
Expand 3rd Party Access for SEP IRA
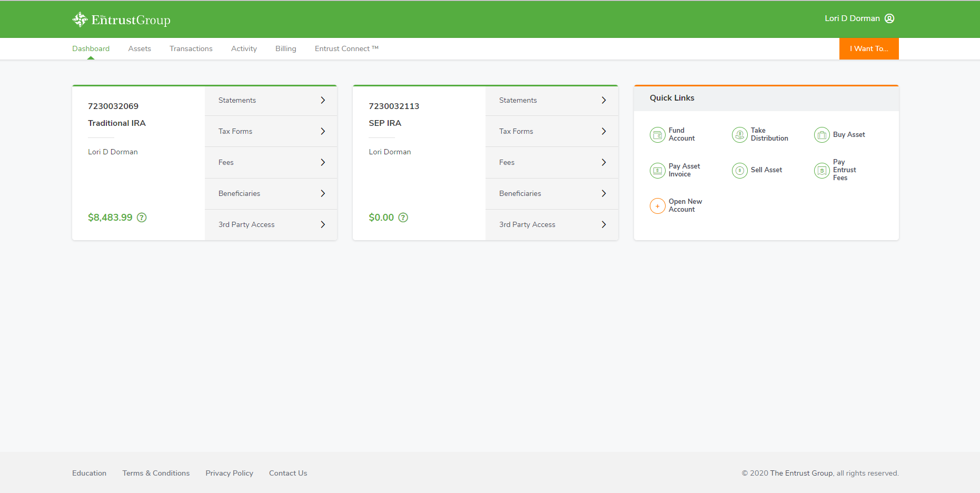[551, 224]
